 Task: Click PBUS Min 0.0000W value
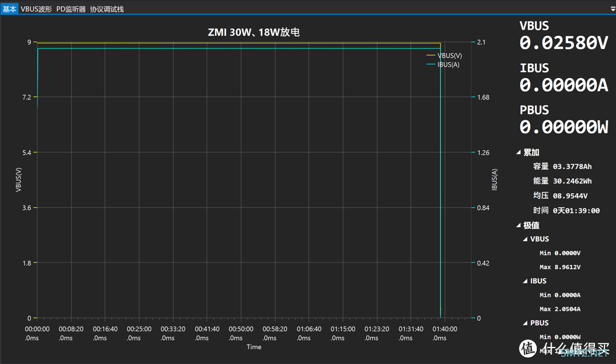click(568, 337)
